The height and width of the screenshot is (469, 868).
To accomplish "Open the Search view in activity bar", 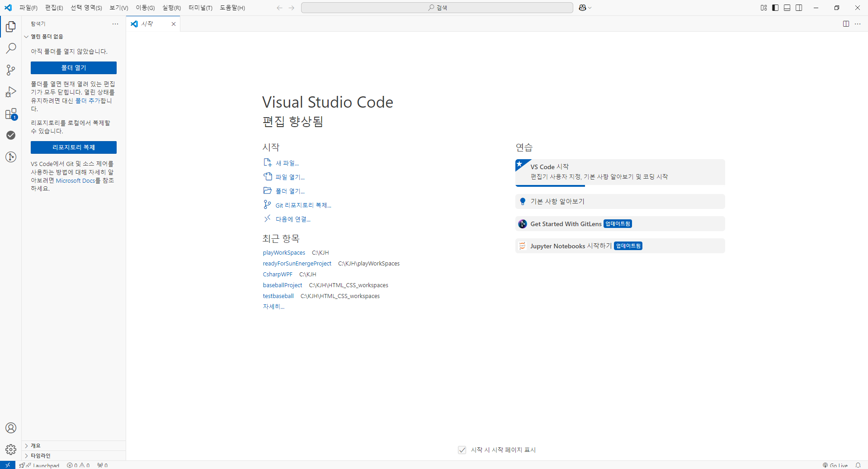I will (x=11, y=48).
